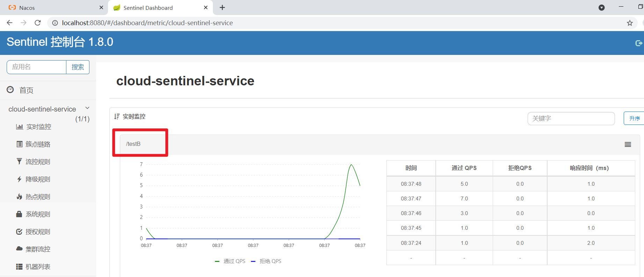Click the 流控规则 funnel icon
Screen dimensions: 644x277
point(20,161)
